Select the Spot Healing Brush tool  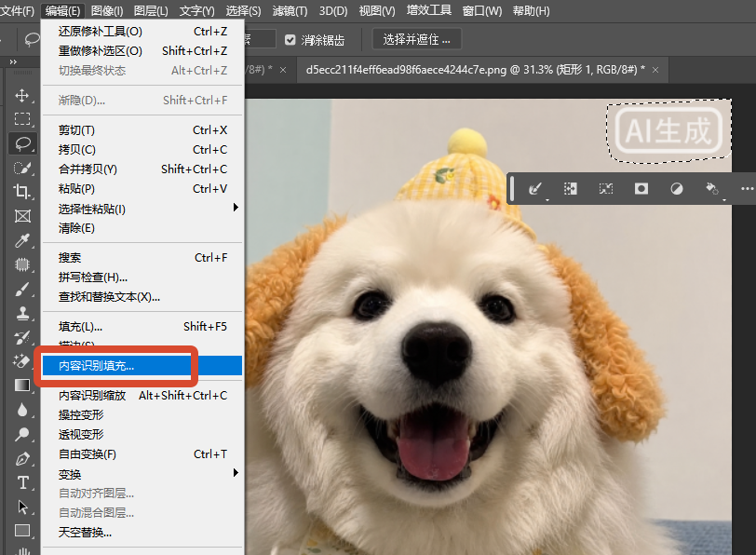22,264
